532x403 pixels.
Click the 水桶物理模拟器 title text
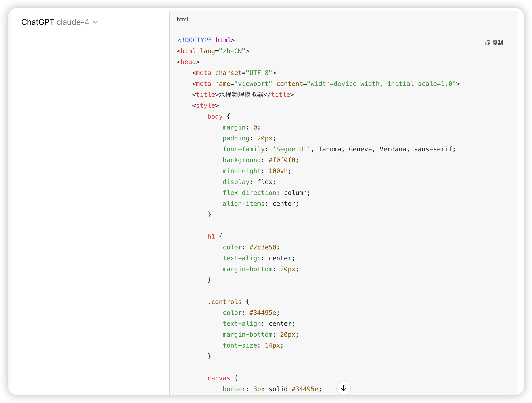[x=241, y=95]
